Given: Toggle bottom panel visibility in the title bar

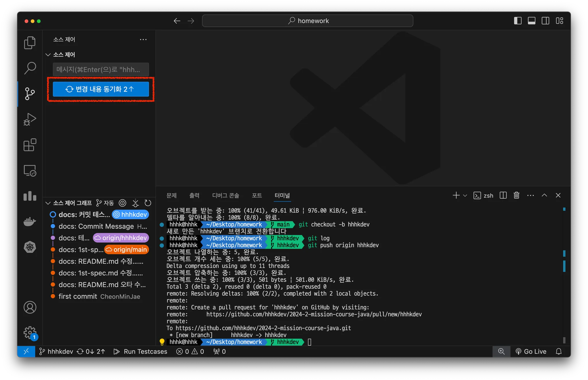Looking at the screenshot, I should coord(531,21).
